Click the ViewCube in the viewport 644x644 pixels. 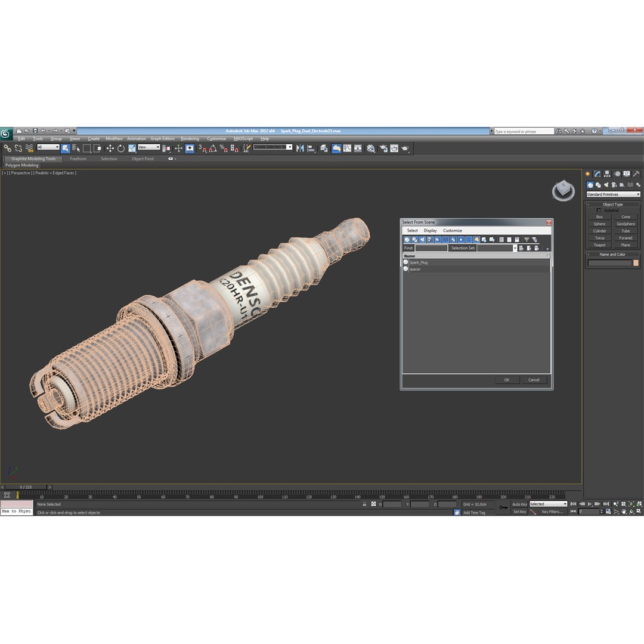pos(563,191)
